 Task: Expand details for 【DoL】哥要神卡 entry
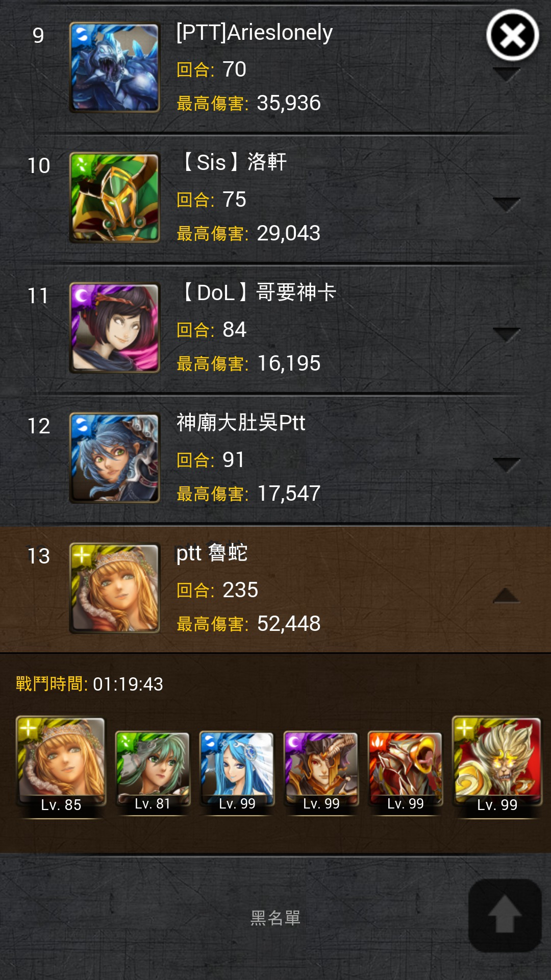coord(507,334)
